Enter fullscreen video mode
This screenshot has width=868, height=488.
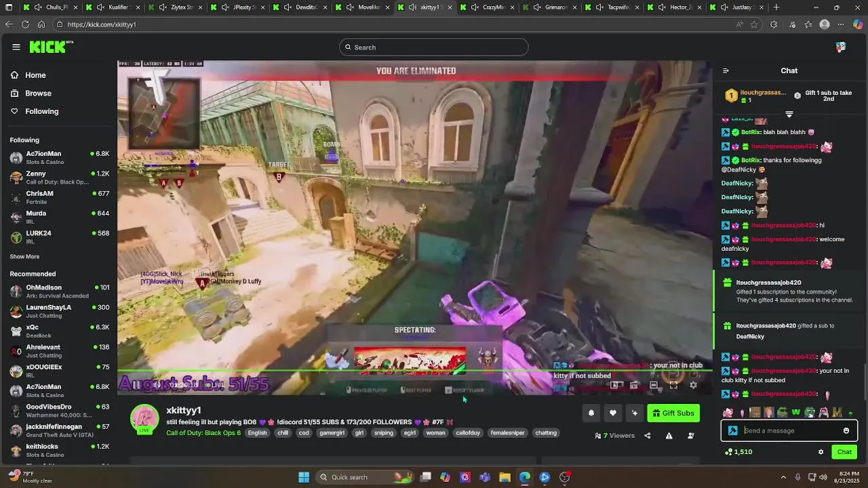coord(673,385)
